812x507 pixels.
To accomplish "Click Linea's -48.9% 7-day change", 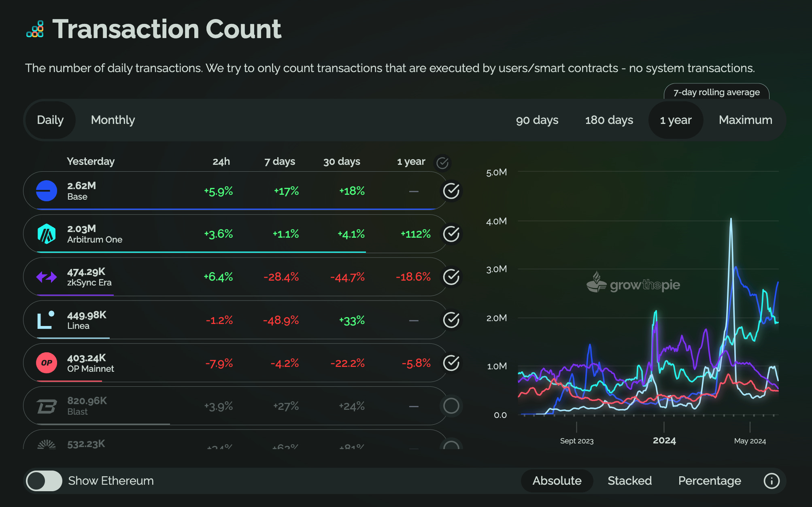I will pyautogui.click(x=281, y=320).
